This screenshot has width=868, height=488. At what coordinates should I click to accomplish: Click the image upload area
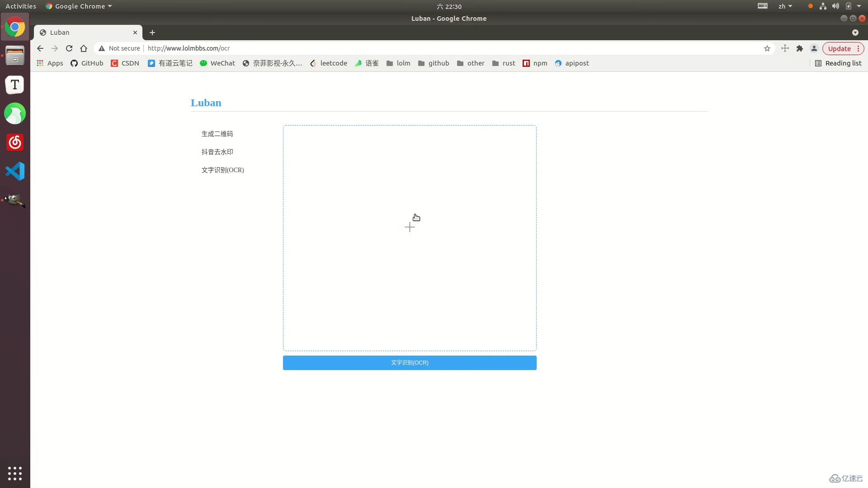(410, 238)
